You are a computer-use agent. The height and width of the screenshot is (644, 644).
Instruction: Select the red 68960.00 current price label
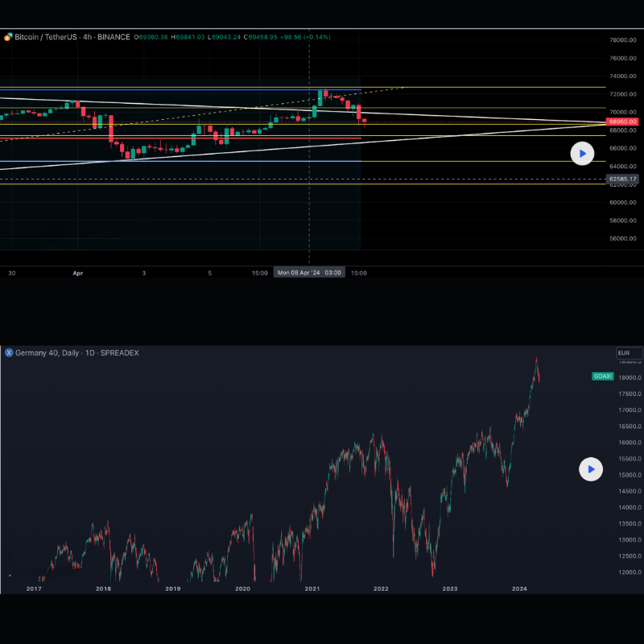622,122
